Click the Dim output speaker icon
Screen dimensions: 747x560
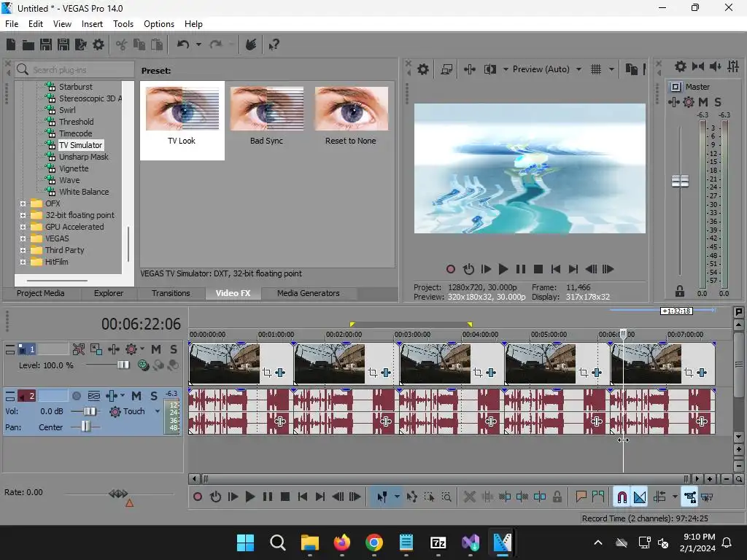pyautogui.click(x=715, y=66)
